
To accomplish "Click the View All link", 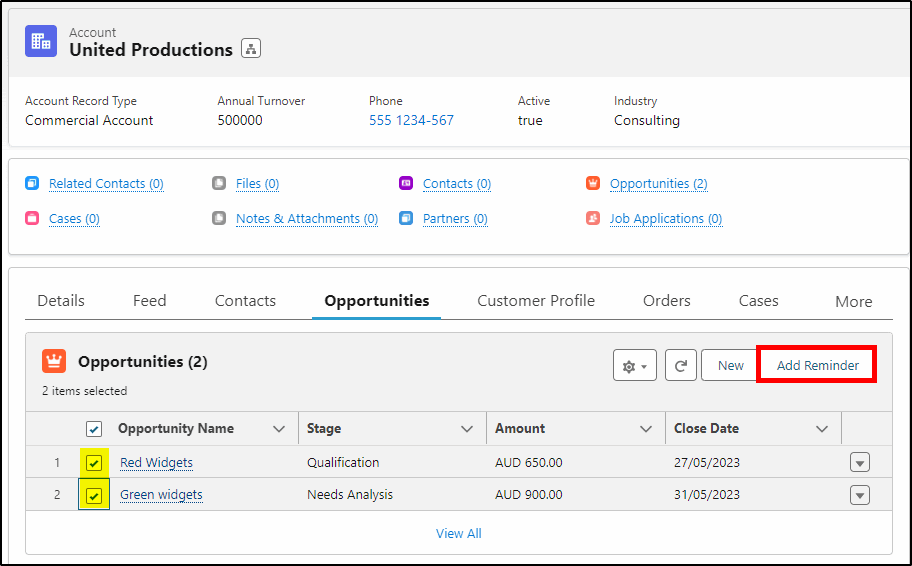I will [458, 533].
